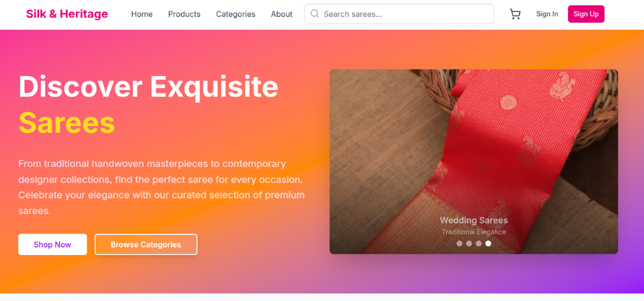644x301 pixels.
Task: Click the Wedding Sarees slide caption
Action: (x=474, y=220)
